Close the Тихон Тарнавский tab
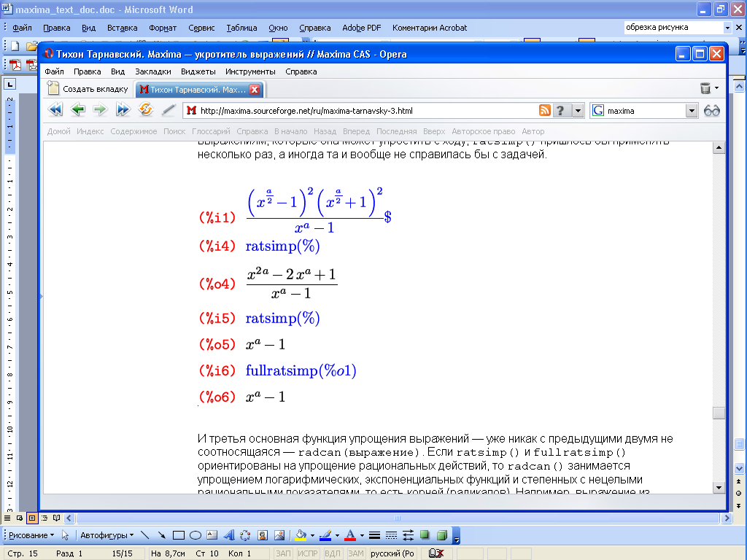Image resolution: width=747 pixels, height=560 pixels. (x=255, y=90)
